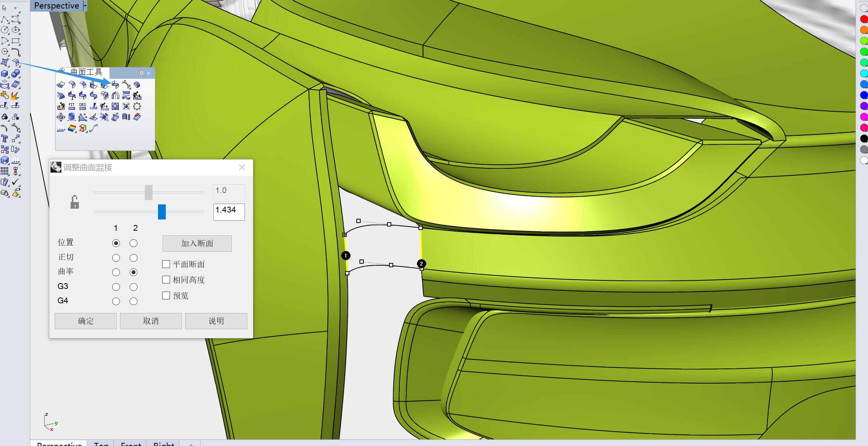Select 正切 radio for edge 1
This screenshot has width=868, height=446.
(x=116, y=258)
